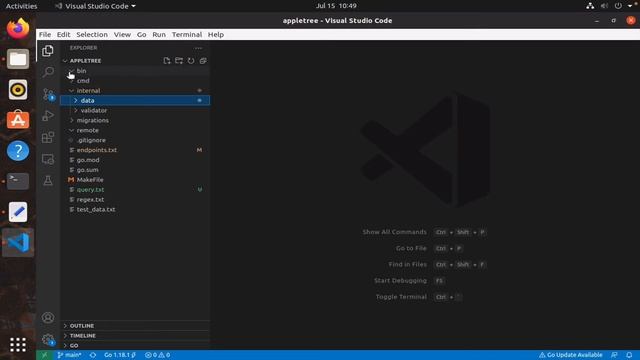Open the MakeFile
This screenshot has width=640, height=360.
(135, 180)
